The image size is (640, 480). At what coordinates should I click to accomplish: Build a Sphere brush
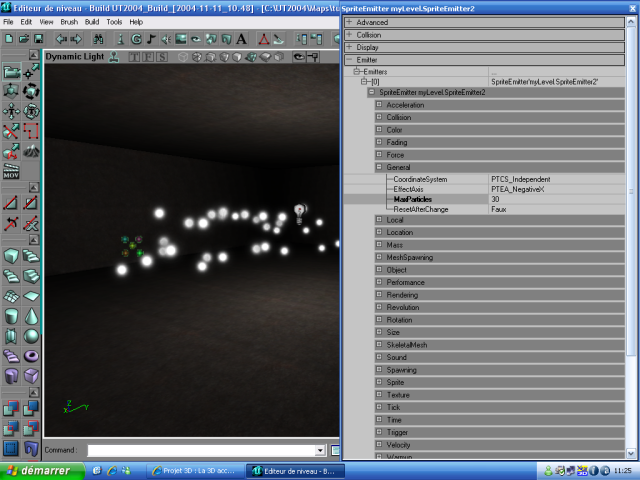(x=31, y=336)
